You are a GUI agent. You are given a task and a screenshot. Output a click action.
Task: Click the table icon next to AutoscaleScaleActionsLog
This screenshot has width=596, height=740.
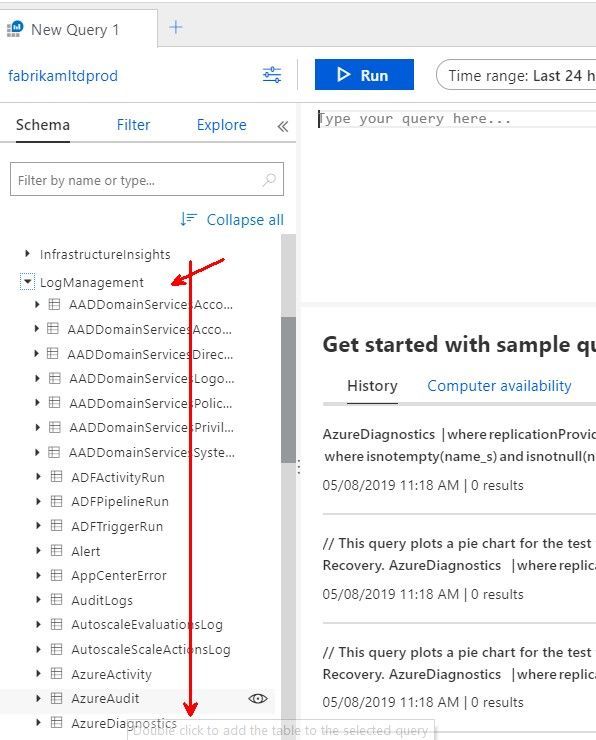pyautogui.click(x=56, y=649)
